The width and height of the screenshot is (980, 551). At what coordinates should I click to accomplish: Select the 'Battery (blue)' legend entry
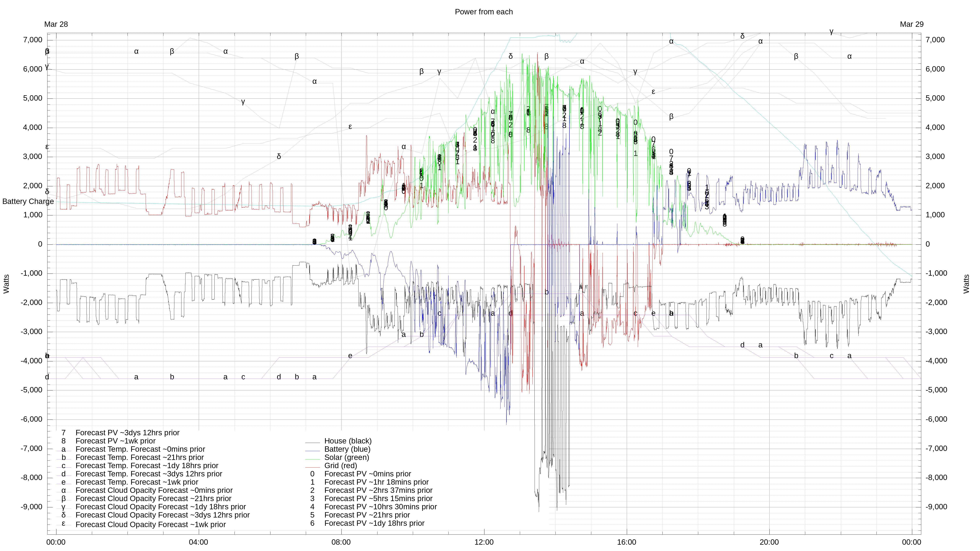tap(347, 449)
